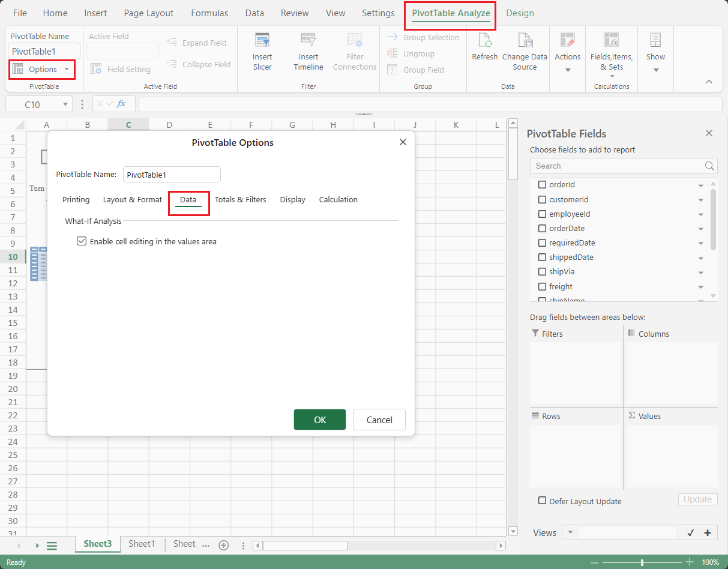
Task: Open Change Data Source
Action: tap(525, 52)
